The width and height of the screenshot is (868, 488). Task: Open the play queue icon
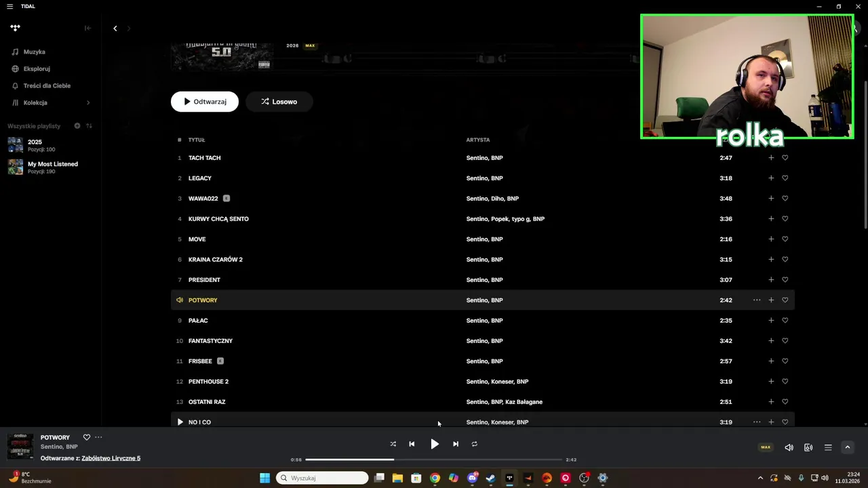(828, 447)
